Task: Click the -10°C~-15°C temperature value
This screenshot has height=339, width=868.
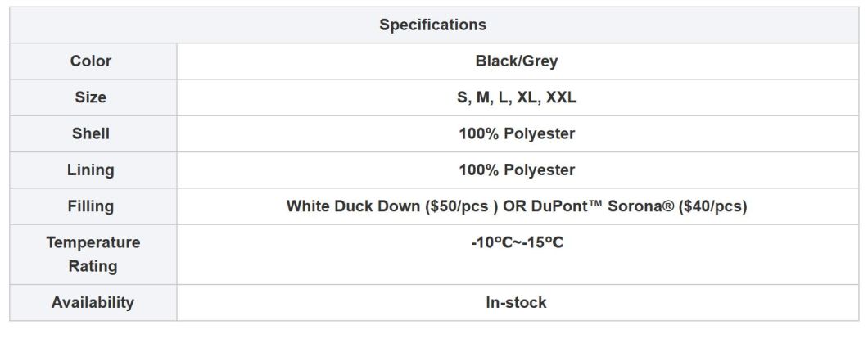Action: pos(517,242)
